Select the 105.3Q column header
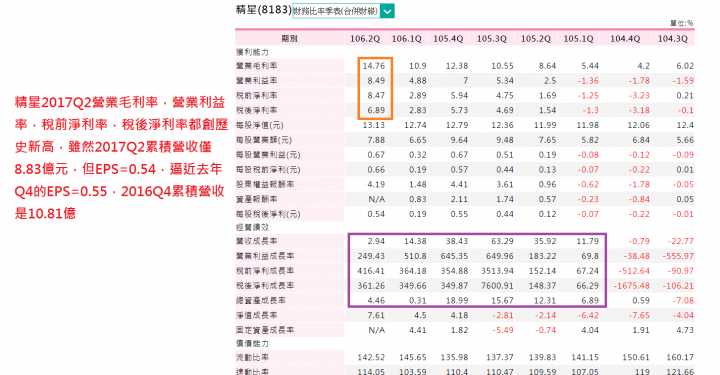This screenshot has width=720, height=375. click(x=492, y=39)
